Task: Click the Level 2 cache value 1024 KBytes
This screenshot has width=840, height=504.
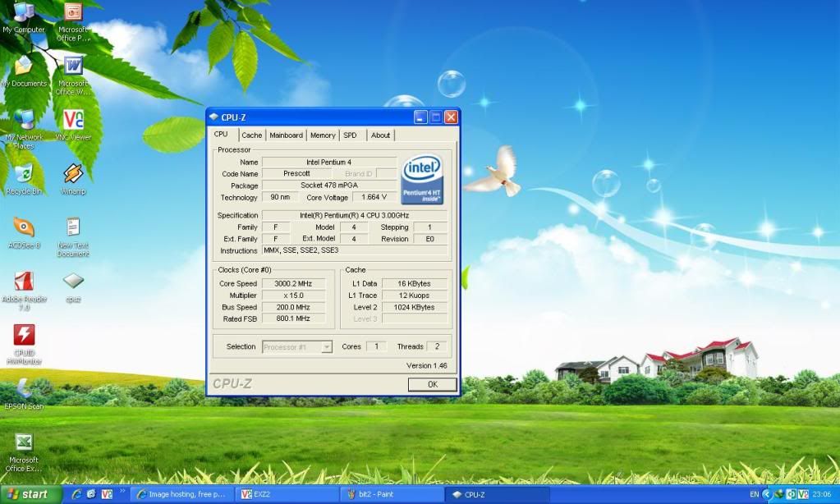Action: tap(414, 308)
